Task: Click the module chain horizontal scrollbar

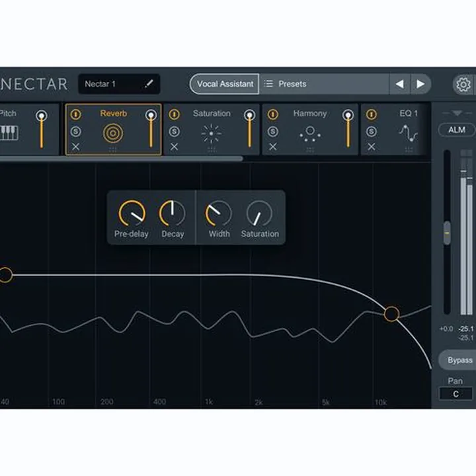Action: click(122, 158)
